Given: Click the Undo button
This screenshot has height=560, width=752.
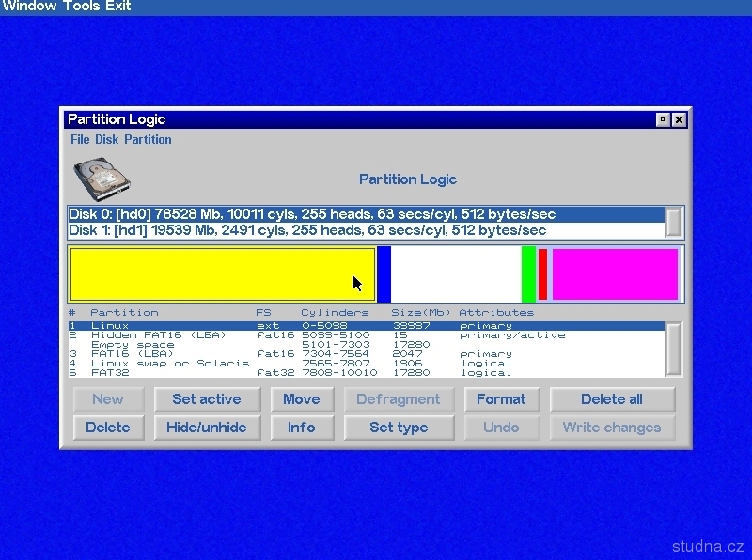Looking at the screenshot, I should click(502, 428).
